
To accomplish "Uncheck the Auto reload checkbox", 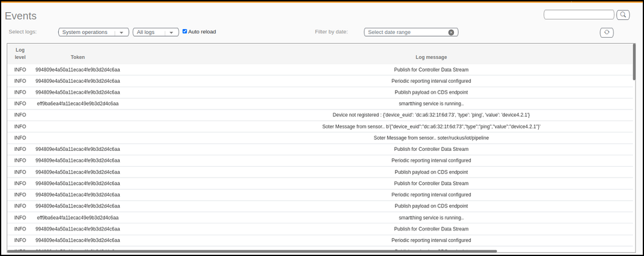I will [x=185, y=31].
